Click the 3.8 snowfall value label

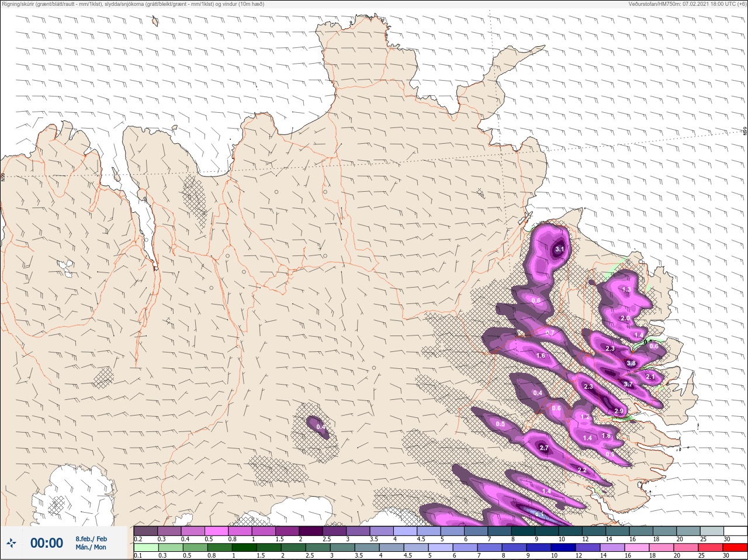631,363
